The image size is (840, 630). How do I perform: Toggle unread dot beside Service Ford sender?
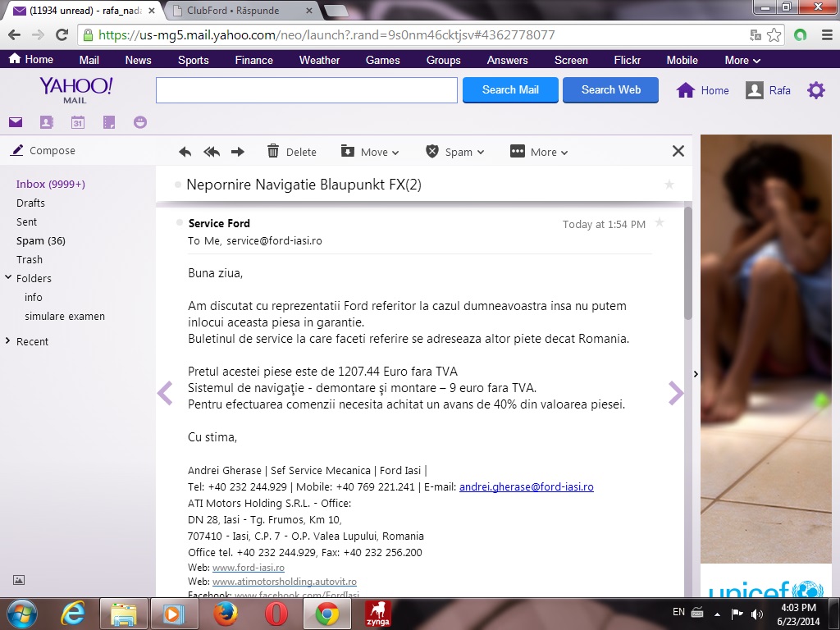179,223
